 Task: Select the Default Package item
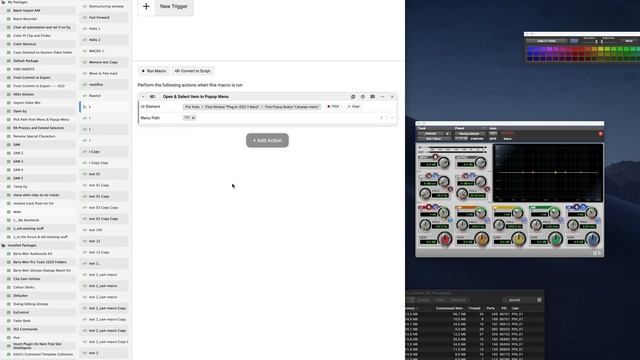(x=38, y=61)
